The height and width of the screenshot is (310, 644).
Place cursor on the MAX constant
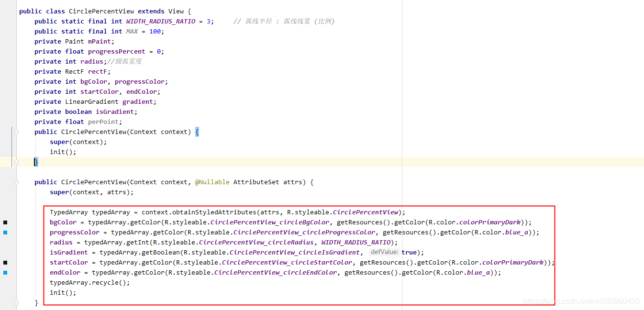tap(132, 31)
